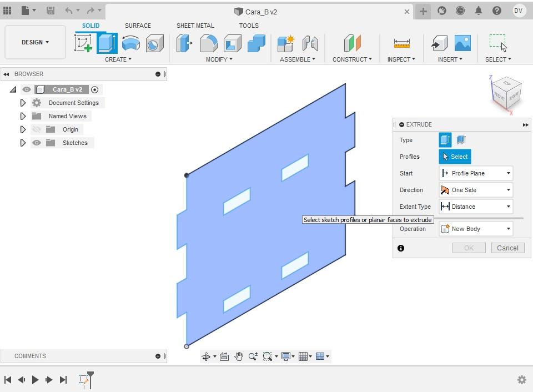Open the Extent Type Distance dropdown
The width and height of the screenshot is (533, 392).
[x=476, y=207]
